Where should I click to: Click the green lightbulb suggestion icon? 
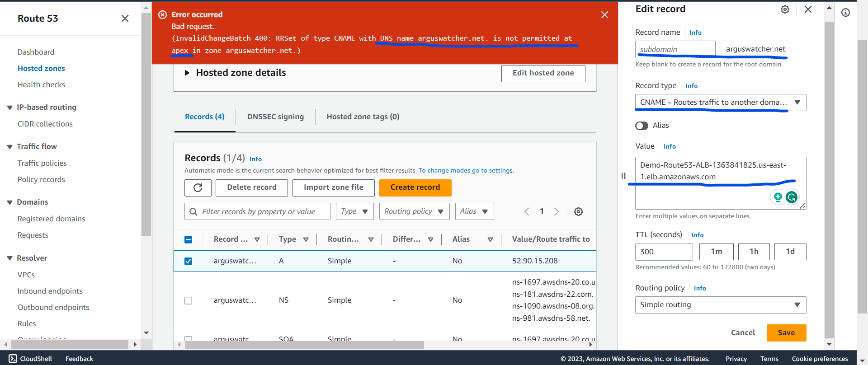(x=778, y=197)
